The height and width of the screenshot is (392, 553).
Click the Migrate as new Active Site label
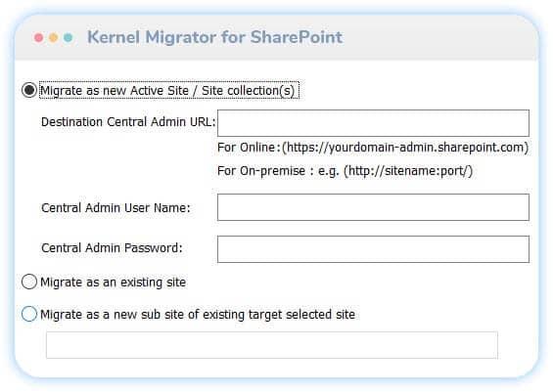(x=167, y=91)
